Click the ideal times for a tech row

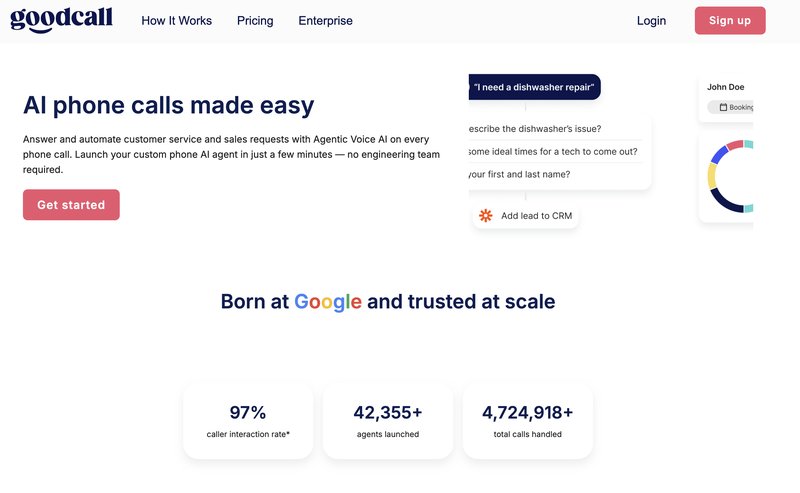[555, 152]
